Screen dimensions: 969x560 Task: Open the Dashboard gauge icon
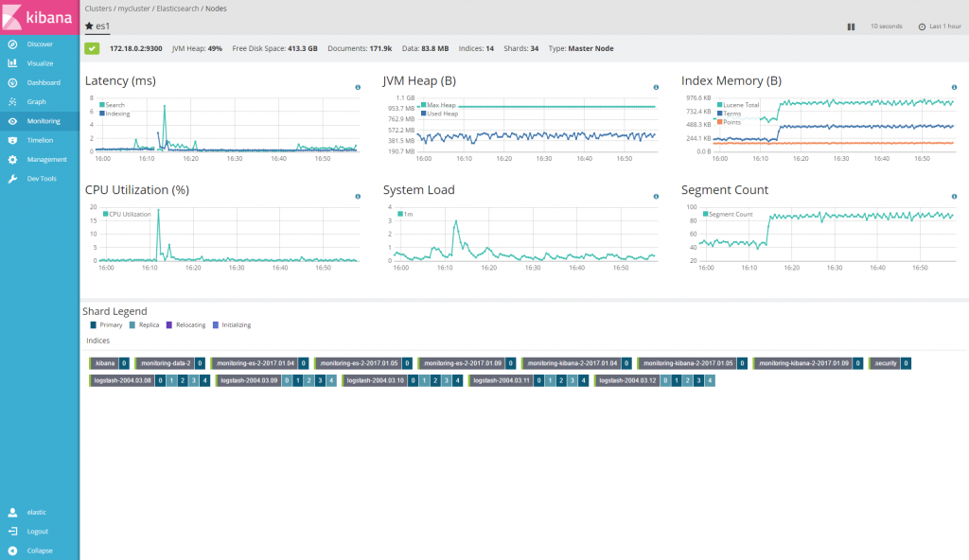click(x=12, y=83)
